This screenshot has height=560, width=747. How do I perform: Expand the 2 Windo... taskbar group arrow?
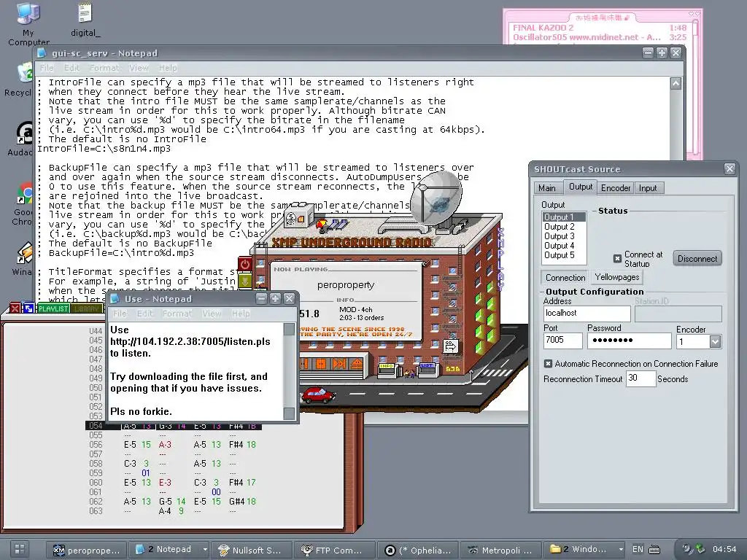(x=620, y=550)
